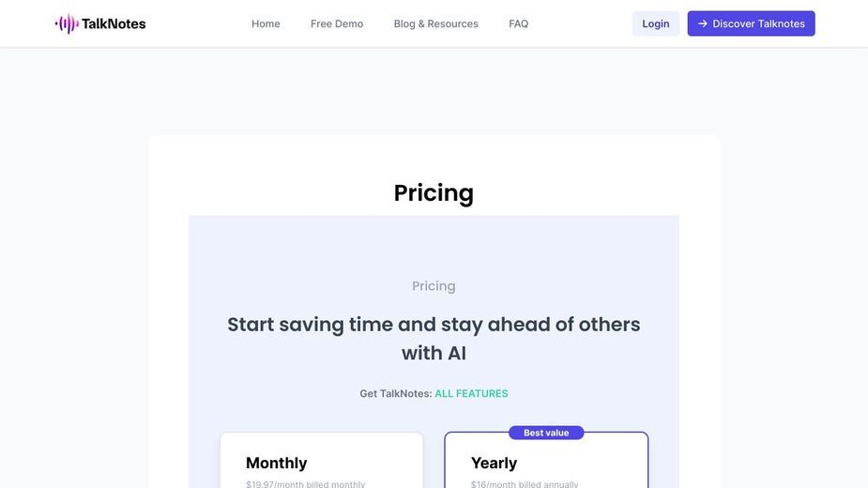
Task: Click the 'Start saving time' headline
Action: [434, 339]
